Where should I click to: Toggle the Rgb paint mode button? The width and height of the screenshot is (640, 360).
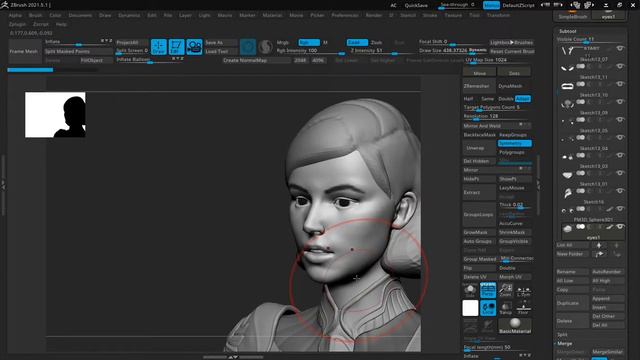click(x=309, y=42)
